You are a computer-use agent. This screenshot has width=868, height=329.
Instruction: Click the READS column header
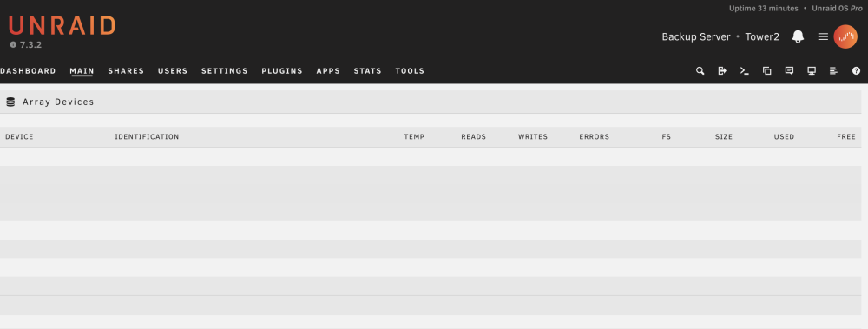click(x=473, y=137)
